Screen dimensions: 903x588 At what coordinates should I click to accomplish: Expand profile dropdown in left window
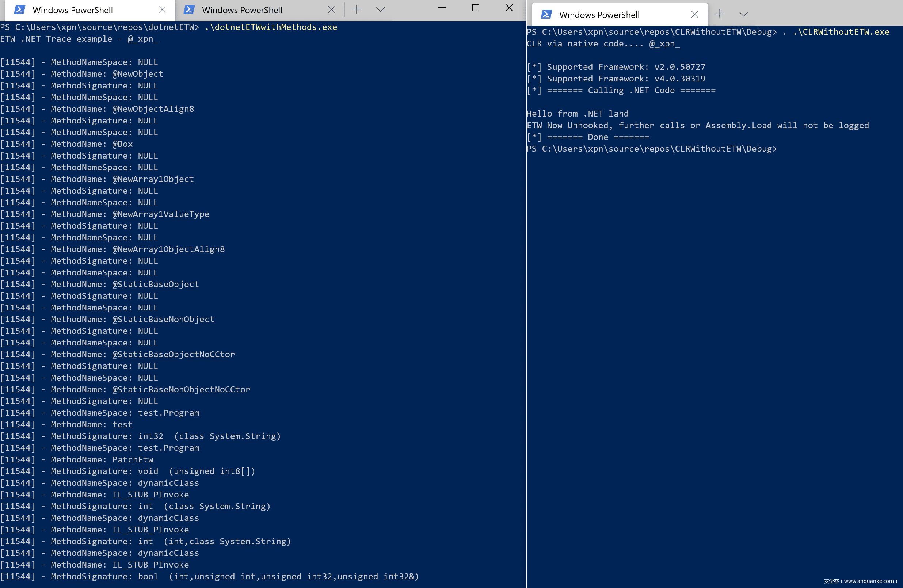tap(381, 10)
